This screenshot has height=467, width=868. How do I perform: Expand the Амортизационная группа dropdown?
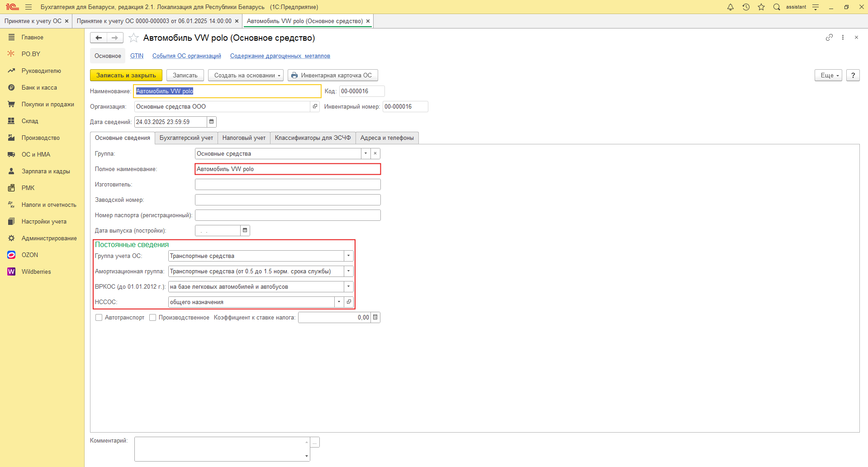(348, 271)
